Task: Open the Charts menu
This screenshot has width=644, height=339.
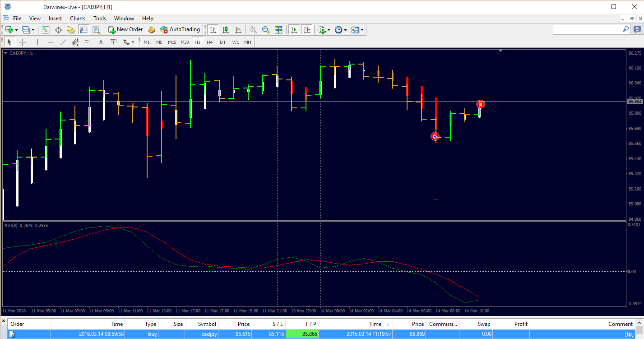Action: click(x=78, y=19)
